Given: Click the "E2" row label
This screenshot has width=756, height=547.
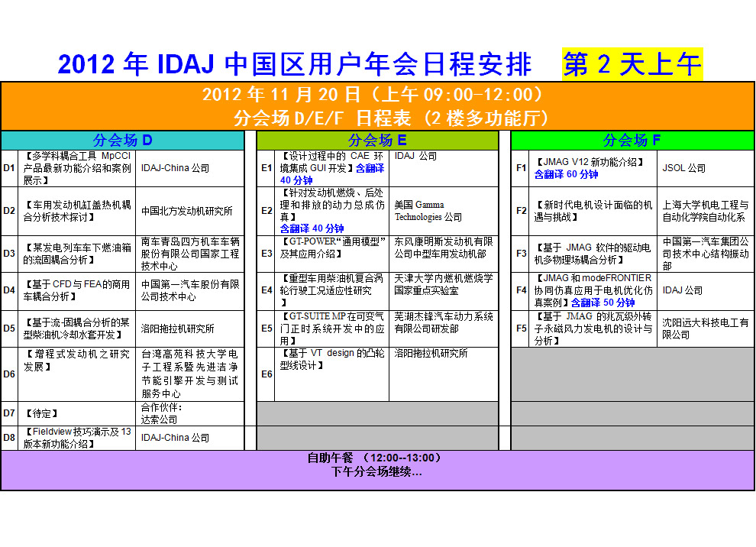Looking at the screenshot, I should [x=267, y=211].
